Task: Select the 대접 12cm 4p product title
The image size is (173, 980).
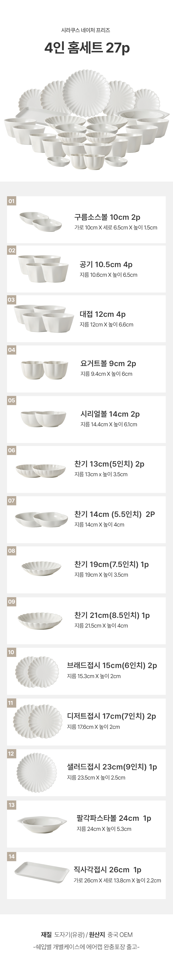Action: pyautogui.click(x=102, y=314)
